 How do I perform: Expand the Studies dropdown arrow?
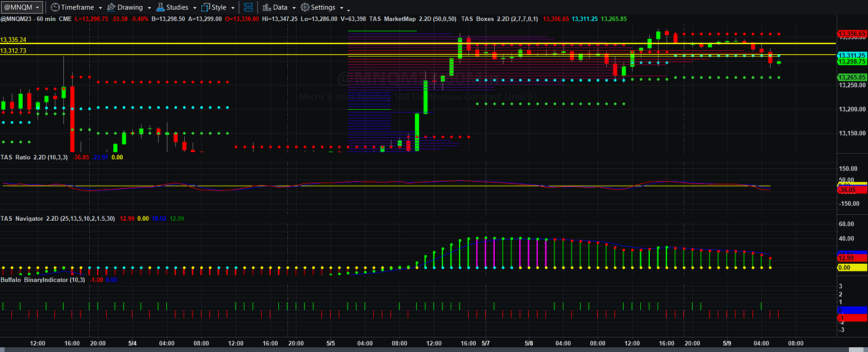coord(194,8)
